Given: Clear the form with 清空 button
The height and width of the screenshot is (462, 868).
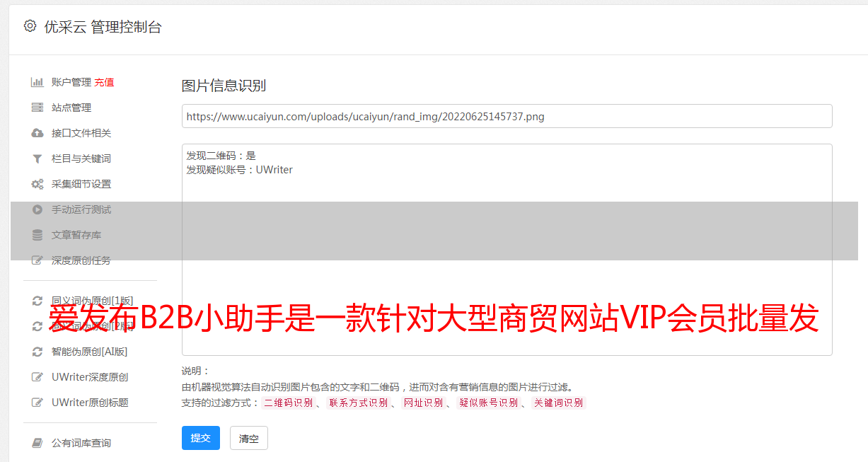Looking at the screenshot, I should pos(249,438).
